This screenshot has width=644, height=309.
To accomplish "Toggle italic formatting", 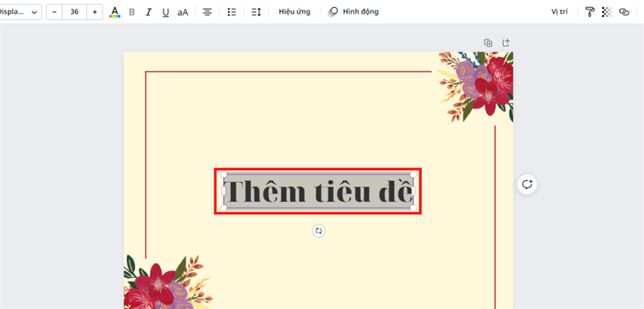I will 149,12.
